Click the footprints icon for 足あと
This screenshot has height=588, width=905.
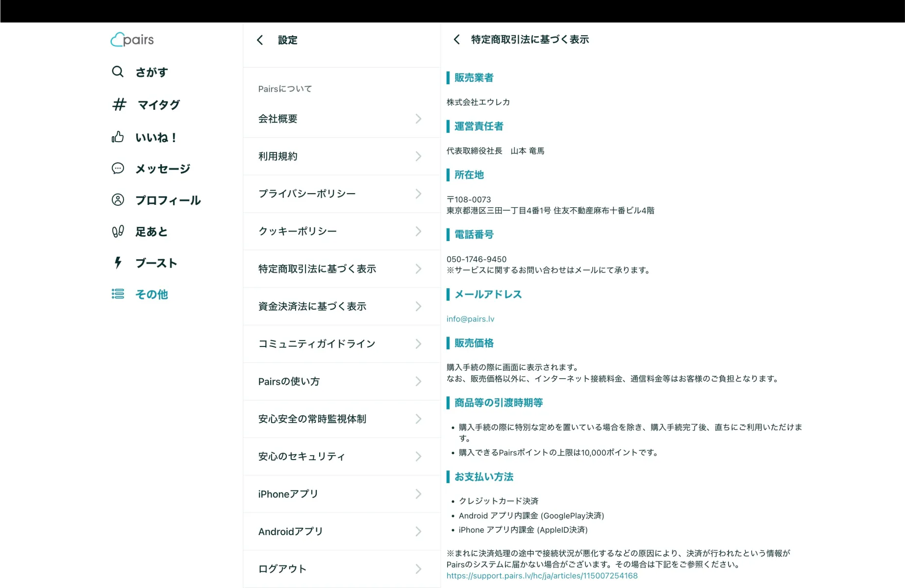[118, 231]
